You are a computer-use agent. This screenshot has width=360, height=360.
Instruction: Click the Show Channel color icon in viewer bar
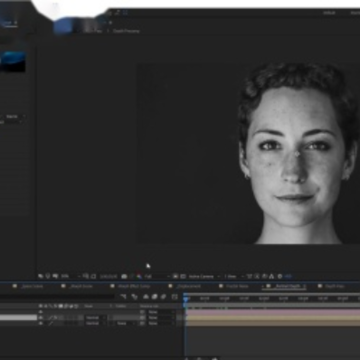tap(139, 276)
